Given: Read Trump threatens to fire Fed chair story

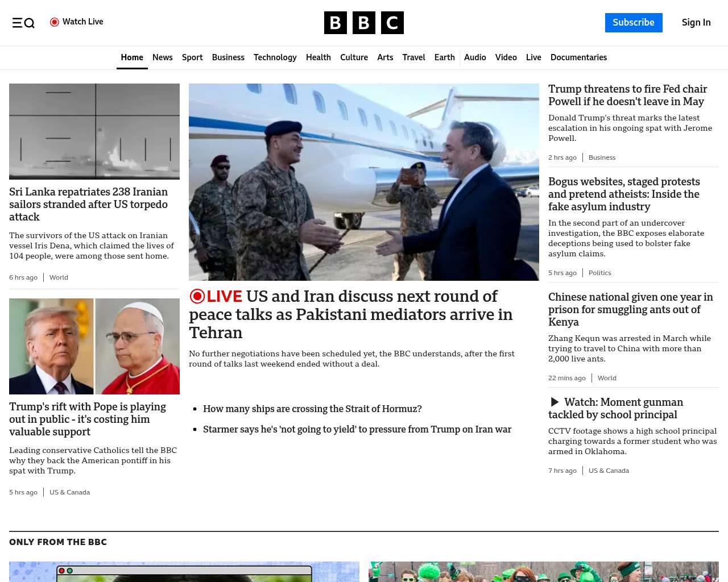Looking at the screenshot, I should [627, 95].
